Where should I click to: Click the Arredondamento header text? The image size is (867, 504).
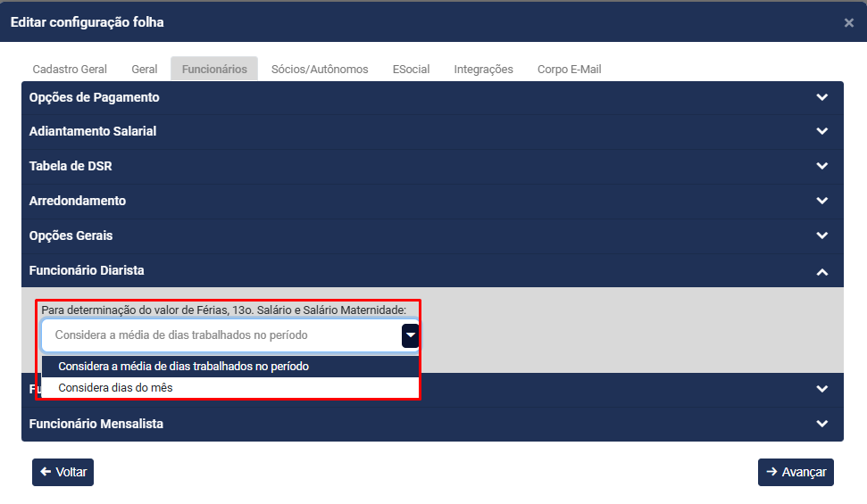click(78, 201)
